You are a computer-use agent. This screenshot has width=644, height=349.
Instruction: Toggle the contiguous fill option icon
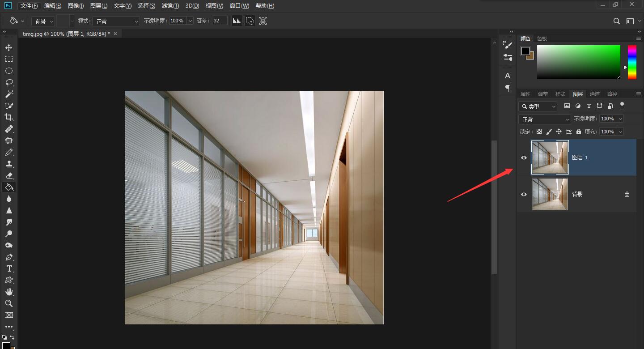click(x=250, y=21)
